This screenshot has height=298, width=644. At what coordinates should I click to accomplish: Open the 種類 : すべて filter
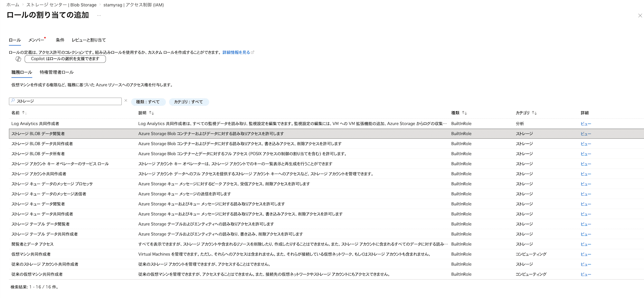[148, 102]
